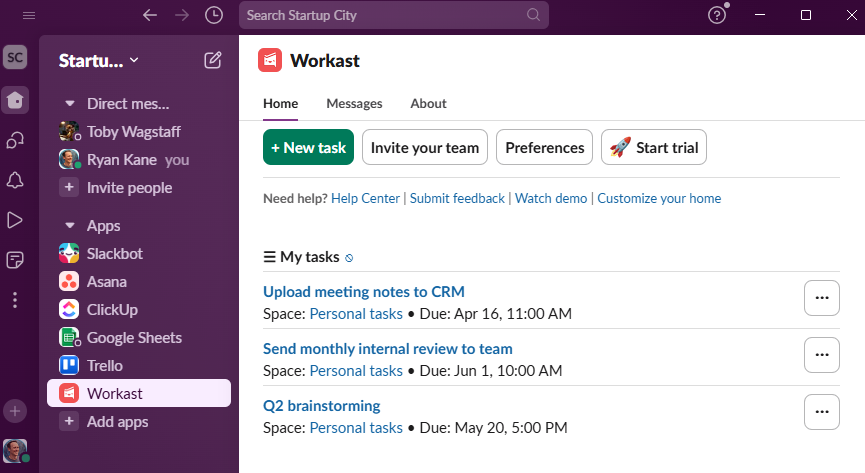Open the Activity bell icon
Screen dimensions: 865x473
point(15,180)
